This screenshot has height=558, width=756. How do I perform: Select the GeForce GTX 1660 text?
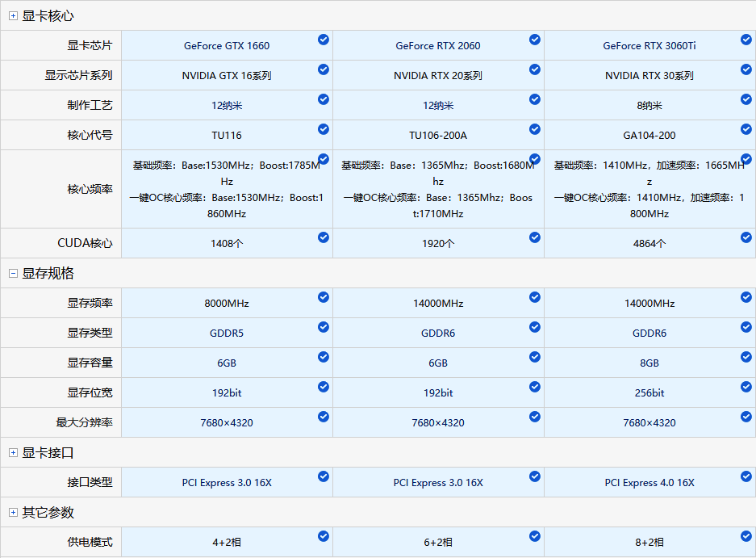(x=227, y=46)
